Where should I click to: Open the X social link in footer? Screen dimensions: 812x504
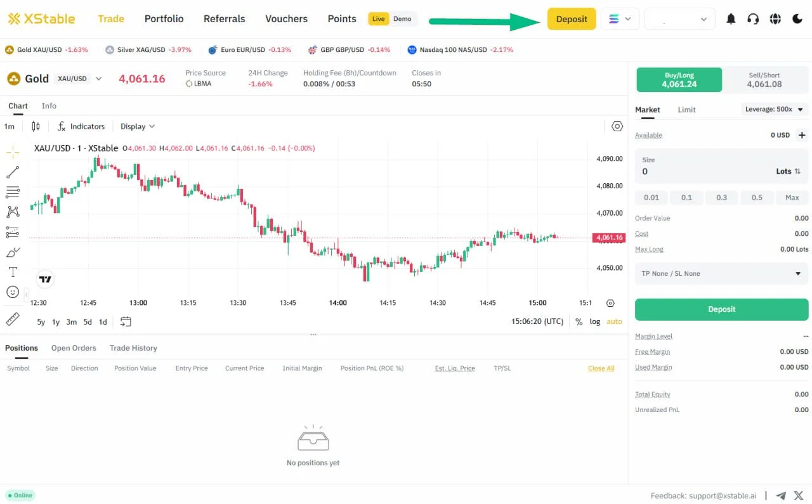pos(799,496)
